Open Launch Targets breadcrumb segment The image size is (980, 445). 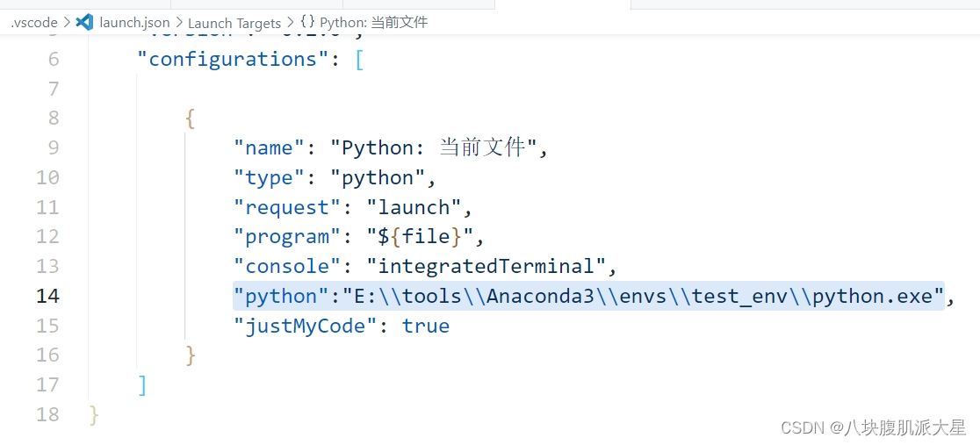[x=234, y=23]
